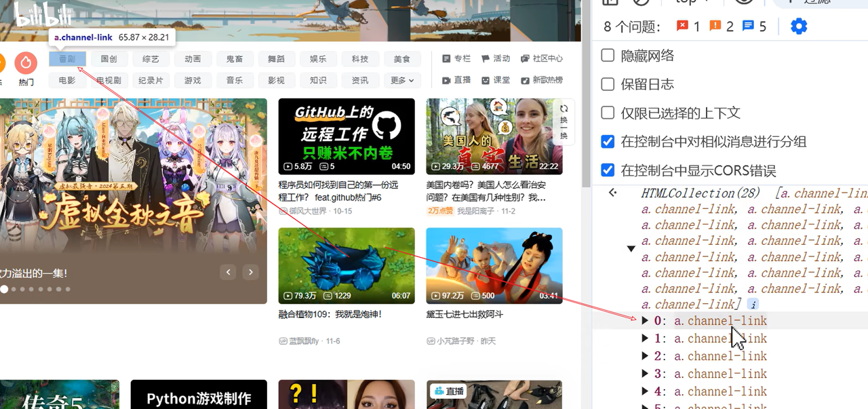Uncheck 在控制台中显示CORS错误
This screenshot has width=868, height=409.
[608, 170]
